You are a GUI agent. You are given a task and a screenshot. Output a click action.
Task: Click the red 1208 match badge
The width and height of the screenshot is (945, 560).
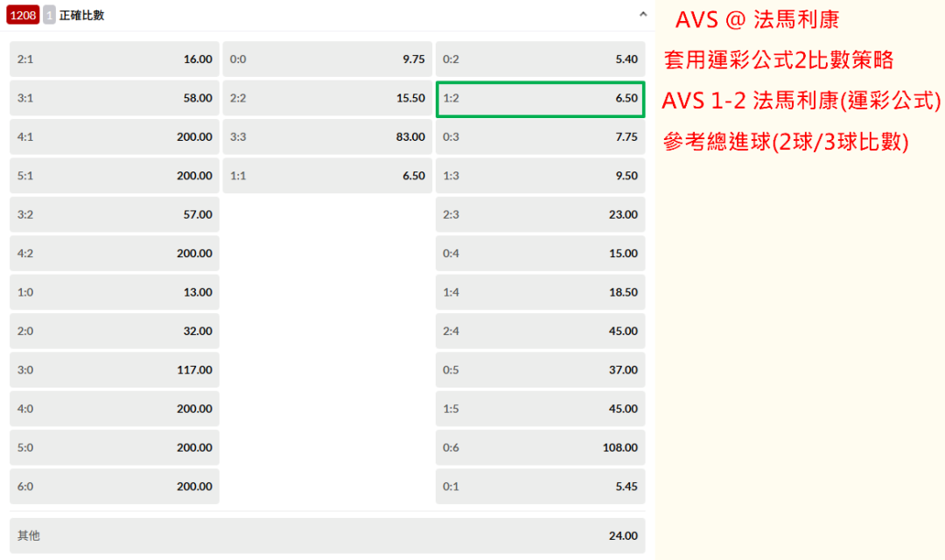point(23,15)
